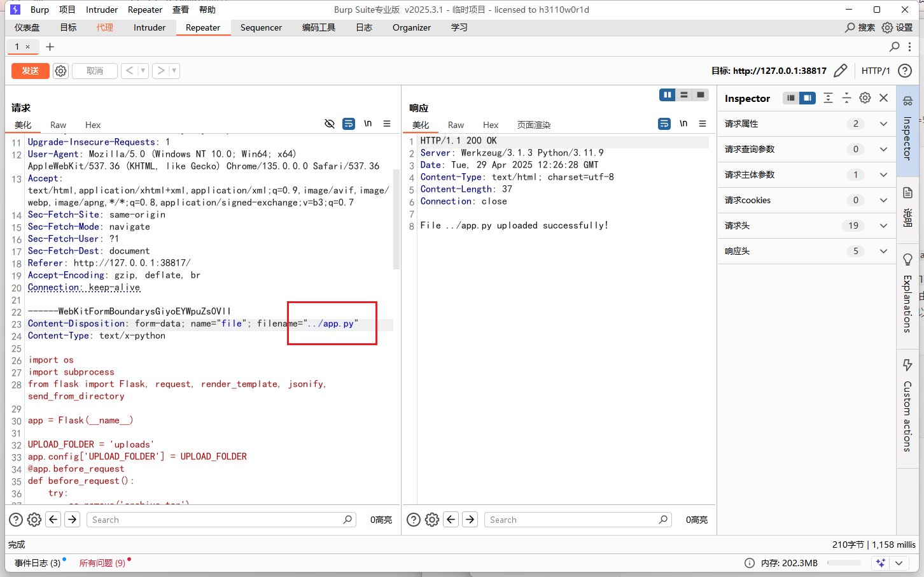Screen dimensions: 924x577
Task: Toggle request non-printable \n button
Action: coord(368,124)
